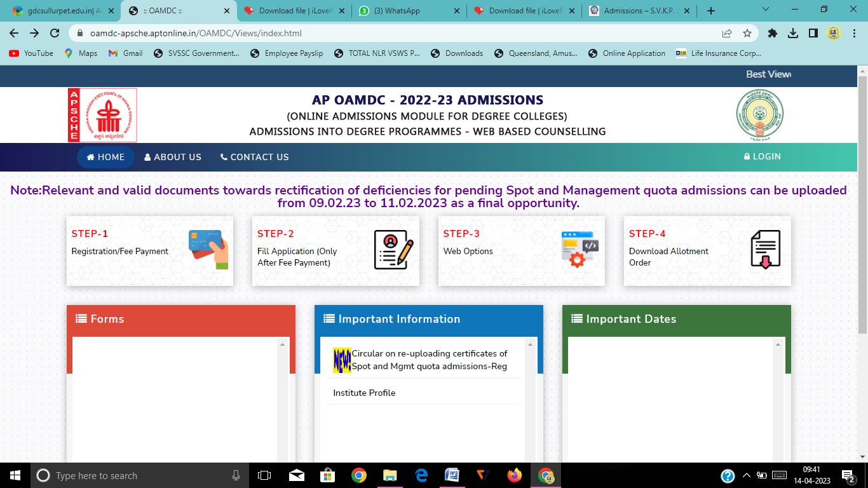
Task: Open File Explorer from the taskbar
Action: tap(390, 475)
